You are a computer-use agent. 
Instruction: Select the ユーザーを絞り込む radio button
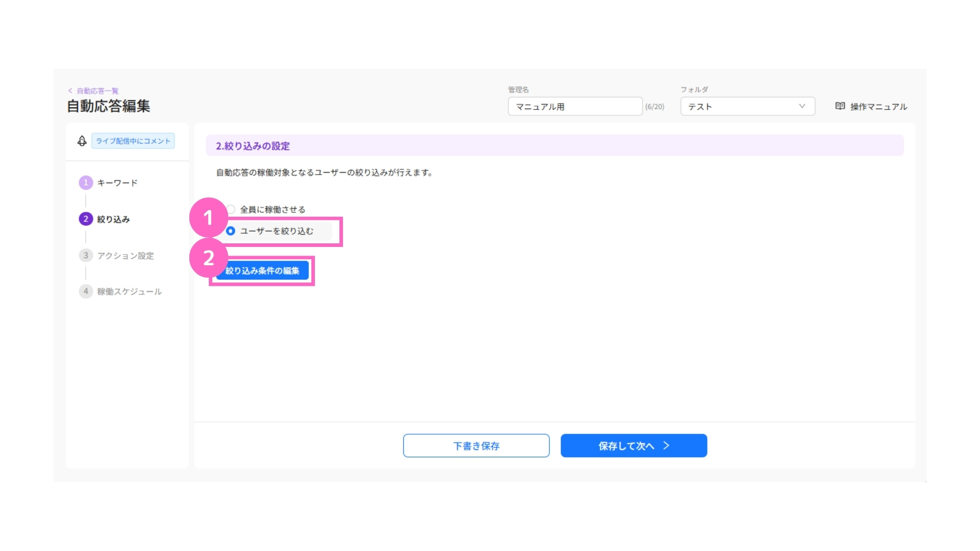(231, 231)
